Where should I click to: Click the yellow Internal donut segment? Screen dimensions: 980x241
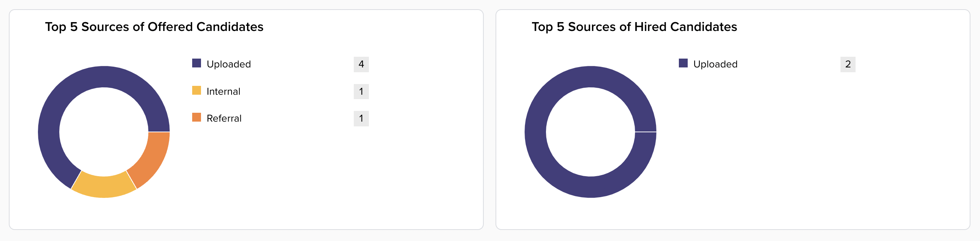coord(104,187)
